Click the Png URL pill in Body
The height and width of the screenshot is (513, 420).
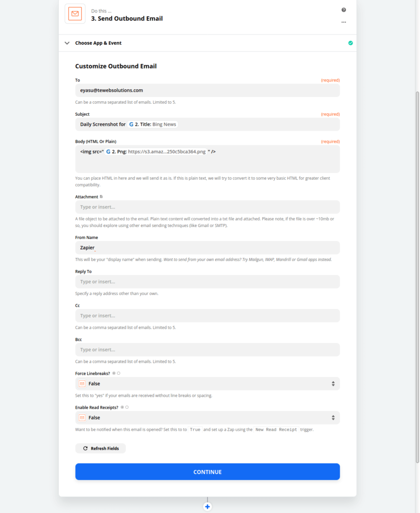pos(156,152)
